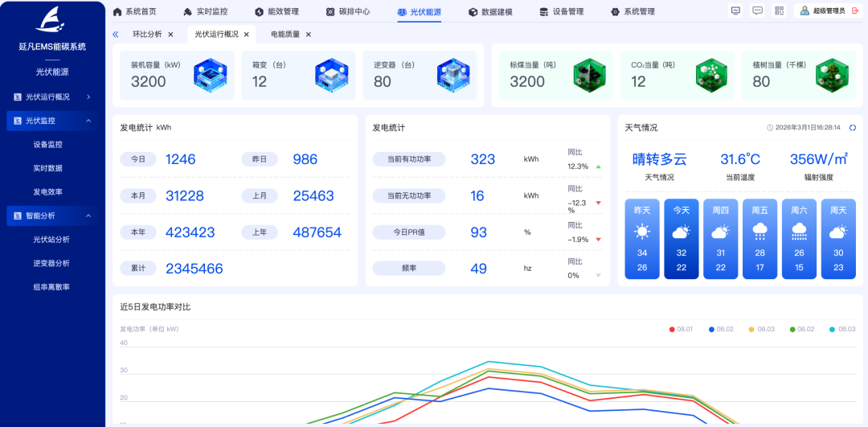The image size is (868, 427).
Task: Click the double-chevron tab collapse icon
Action: pyautogui.click(x=116, y=35)
